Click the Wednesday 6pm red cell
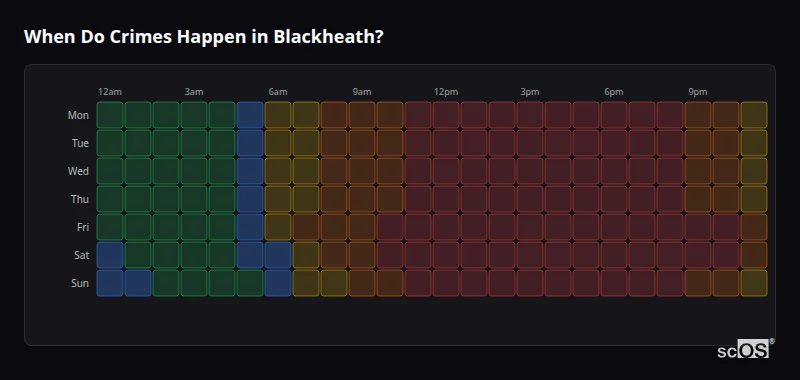Viewport: 800px width, 380px height. [x=614, y=171]
